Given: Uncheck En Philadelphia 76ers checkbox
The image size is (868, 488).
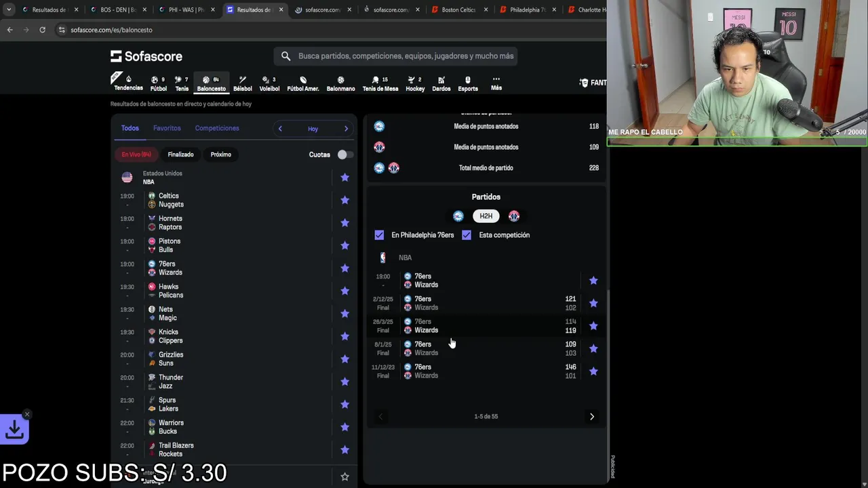Looking at the screenshot, I should (x=379, y=235).
